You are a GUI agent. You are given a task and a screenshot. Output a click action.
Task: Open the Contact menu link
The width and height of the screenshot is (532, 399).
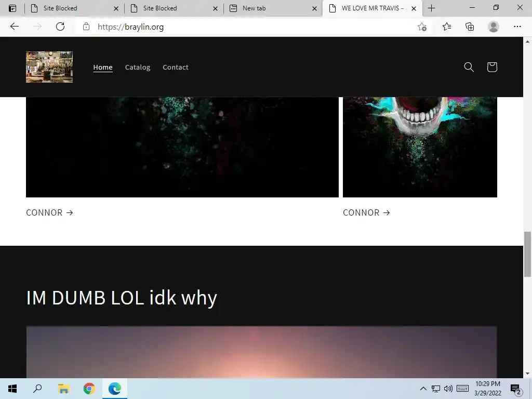[176, 67]
